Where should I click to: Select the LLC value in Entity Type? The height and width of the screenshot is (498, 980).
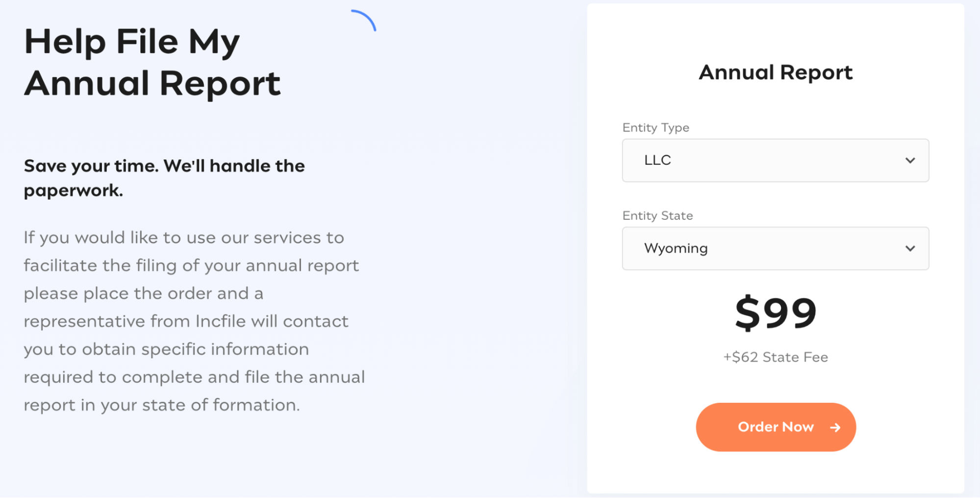tap(657, 160)
